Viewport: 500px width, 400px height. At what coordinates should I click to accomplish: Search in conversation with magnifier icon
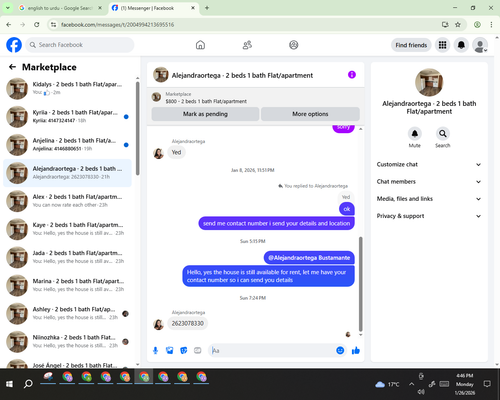[x=443, y=134]
